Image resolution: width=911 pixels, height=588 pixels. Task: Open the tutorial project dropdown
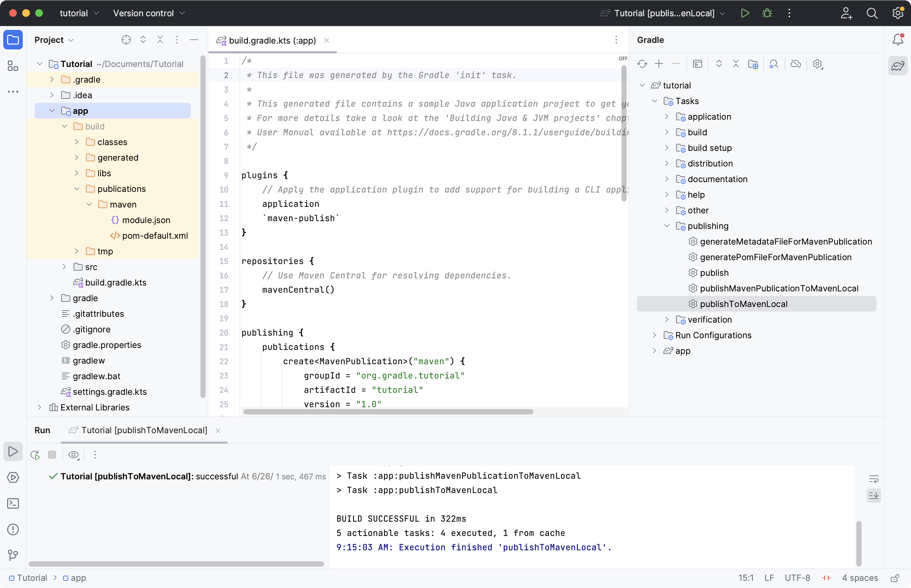tap(79, 13)
